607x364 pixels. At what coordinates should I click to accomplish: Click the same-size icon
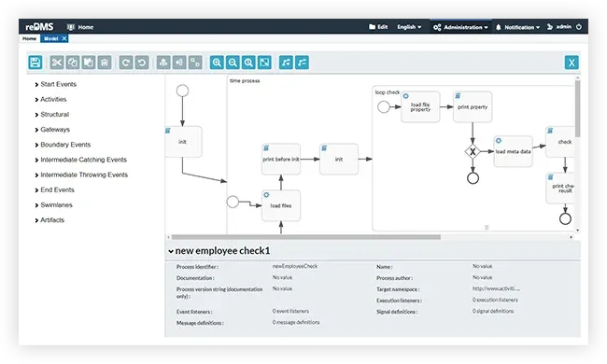tap(195, 63)
